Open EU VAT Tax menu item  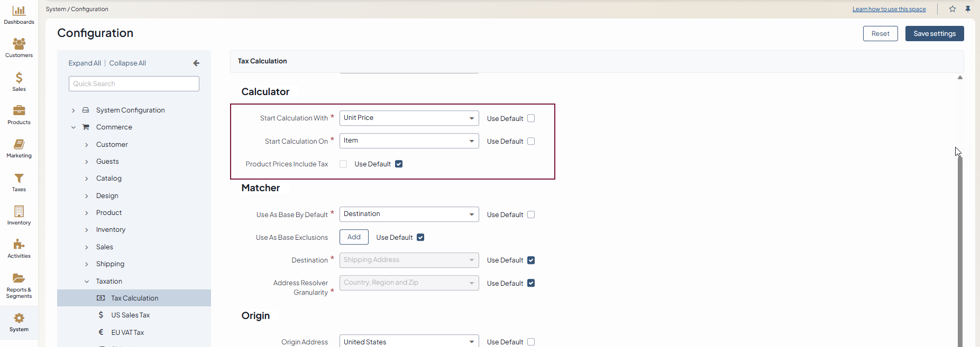point(127,333)
